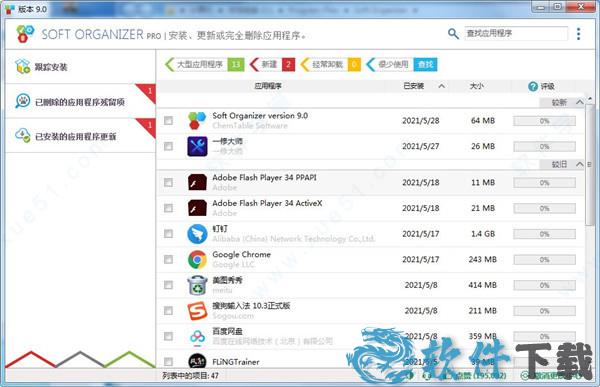600x387 pixels.
Task: Click the blue 查找 button
Action: [425, 65]
